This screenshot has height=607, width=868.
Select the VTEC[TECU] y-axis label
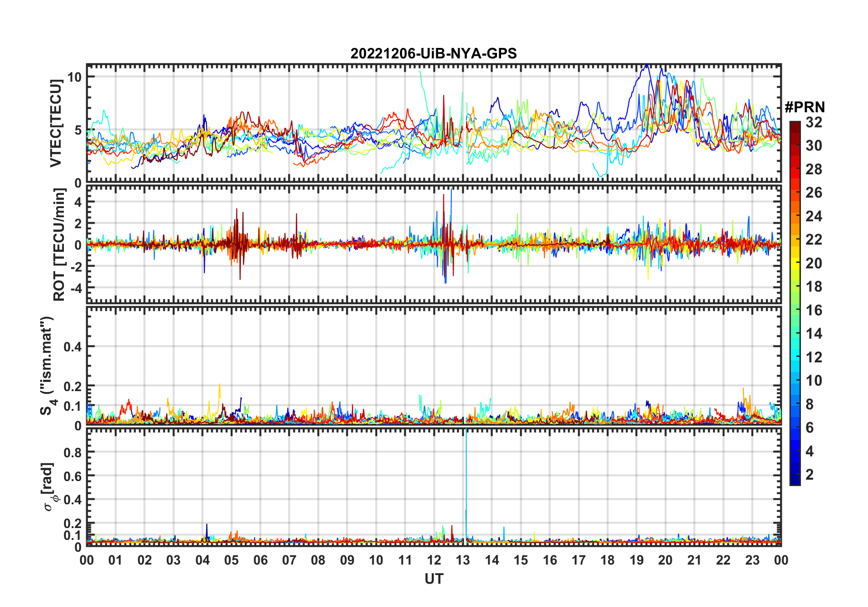tap(56, 123)
